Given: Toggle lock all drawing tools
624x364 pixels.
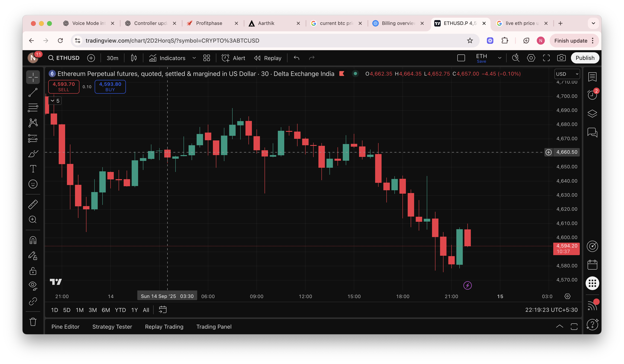Looking at the screenshot, I should [x=33, y=271].
